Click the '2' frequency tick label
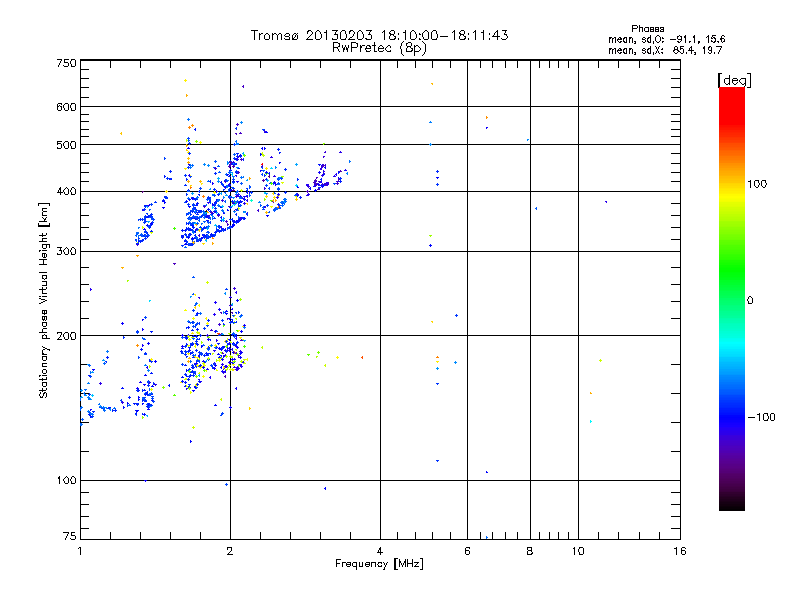 tap(230, 551)
